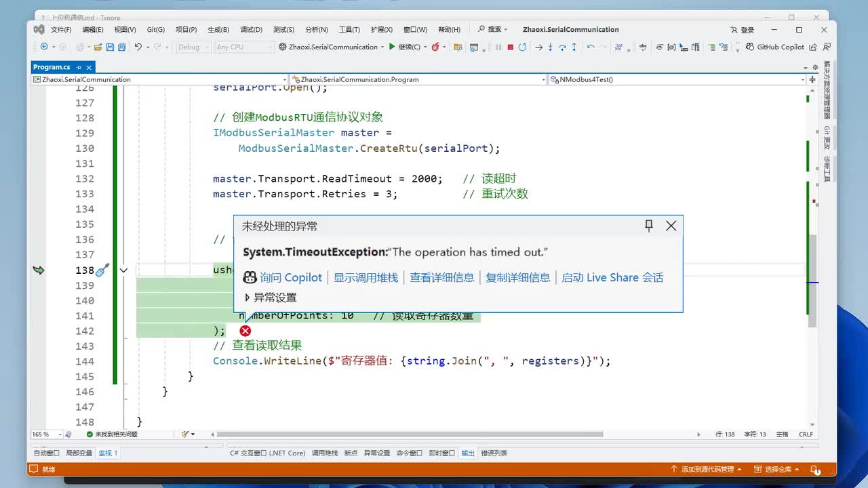Click 显示调用堆栈 link
This screenshot has height=488, width=868.
[366, 277]
